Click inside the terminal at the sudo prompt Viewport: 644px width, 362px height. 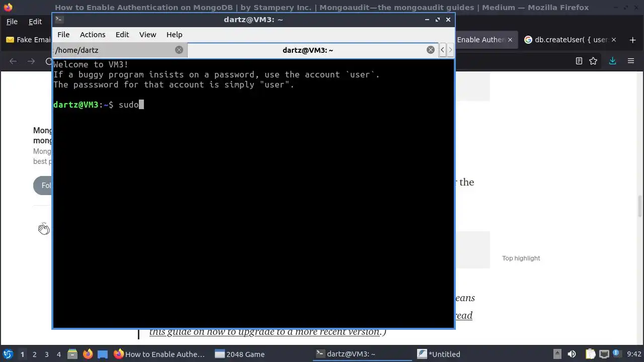141,105
